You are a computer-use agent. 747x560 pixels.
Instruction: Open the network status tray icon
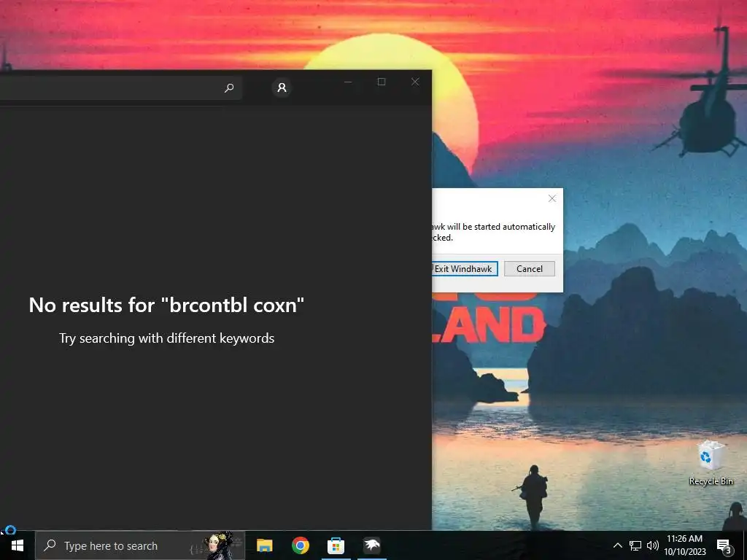635,545
